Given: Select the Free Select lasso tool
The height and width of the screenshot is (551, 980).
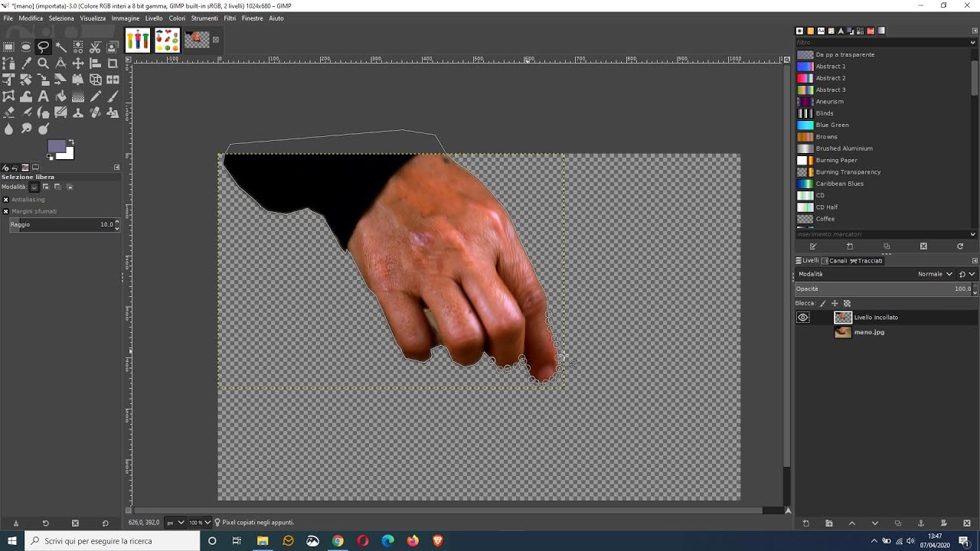Looking at the screenshot, I should point(43,47).
